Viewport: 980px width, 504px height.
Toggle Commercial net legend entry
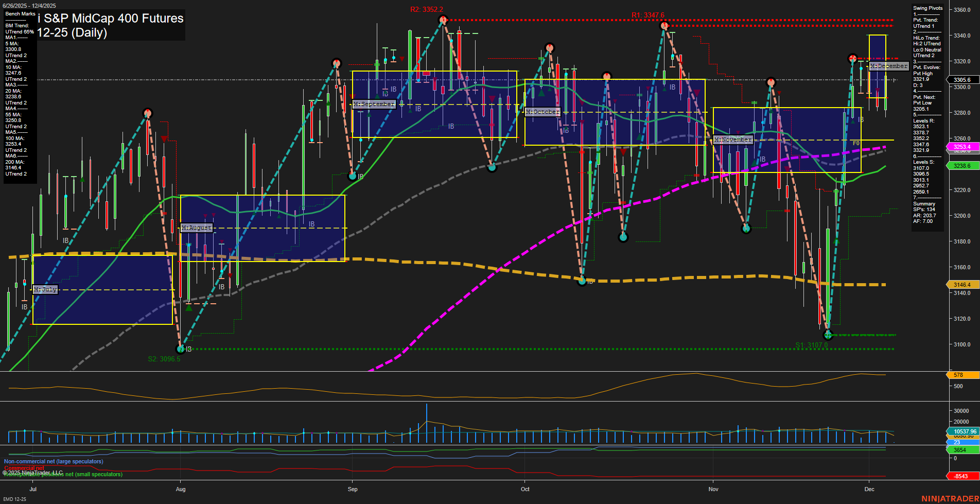point(23,467)
